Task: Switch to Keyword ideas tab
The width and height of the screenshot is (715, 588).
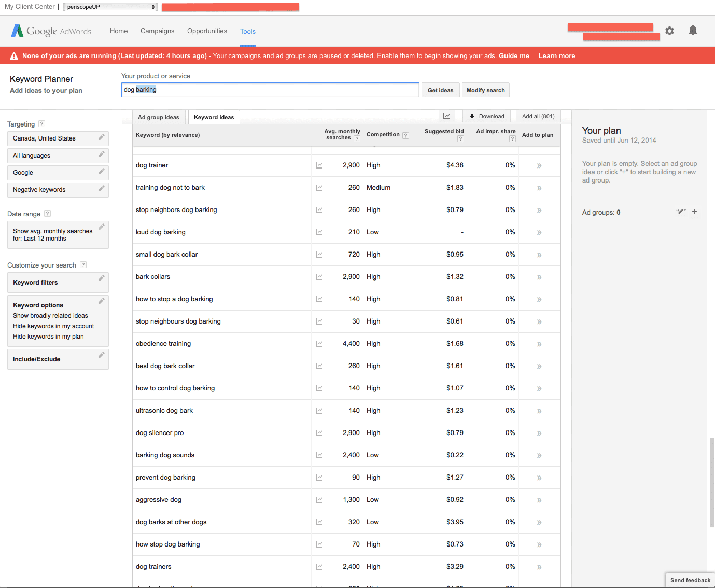Action: (214, 117)
